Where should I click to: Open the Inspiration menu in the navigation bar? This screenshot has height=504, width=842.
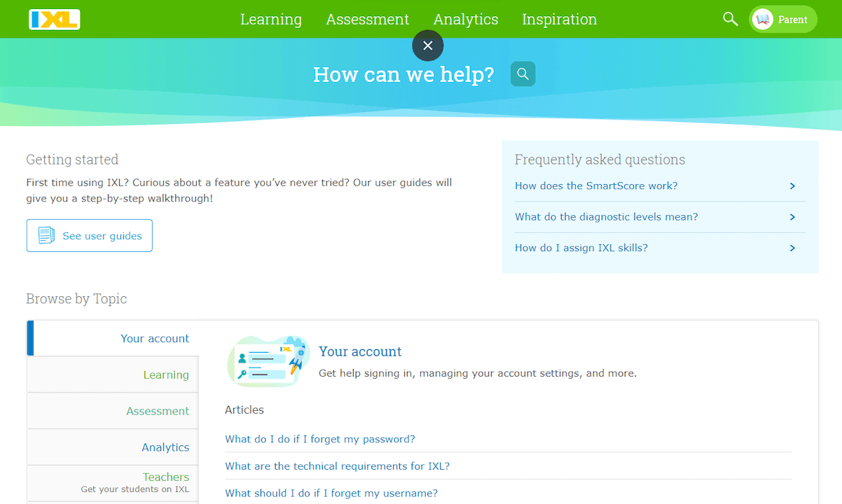click(559, 19)
